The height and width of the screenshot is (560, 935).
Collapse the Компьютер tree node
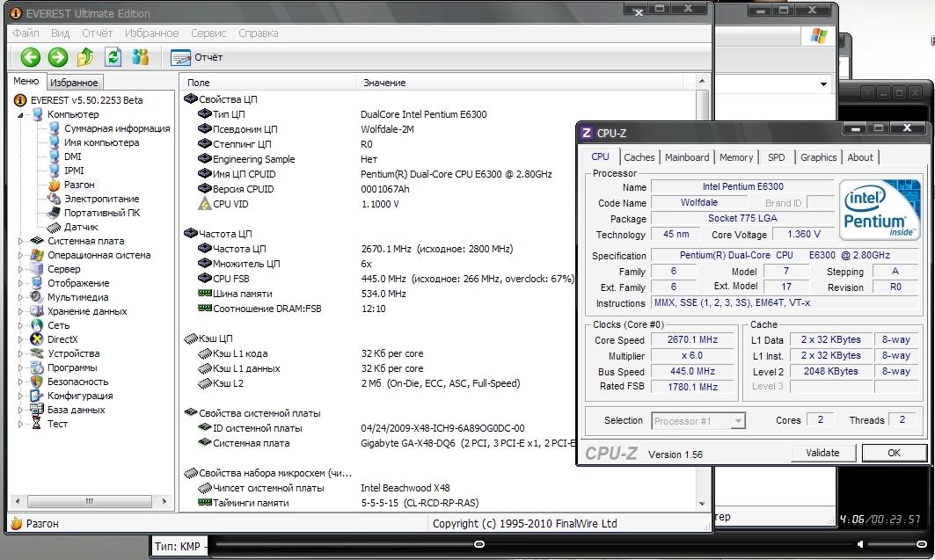coord(21,114)
